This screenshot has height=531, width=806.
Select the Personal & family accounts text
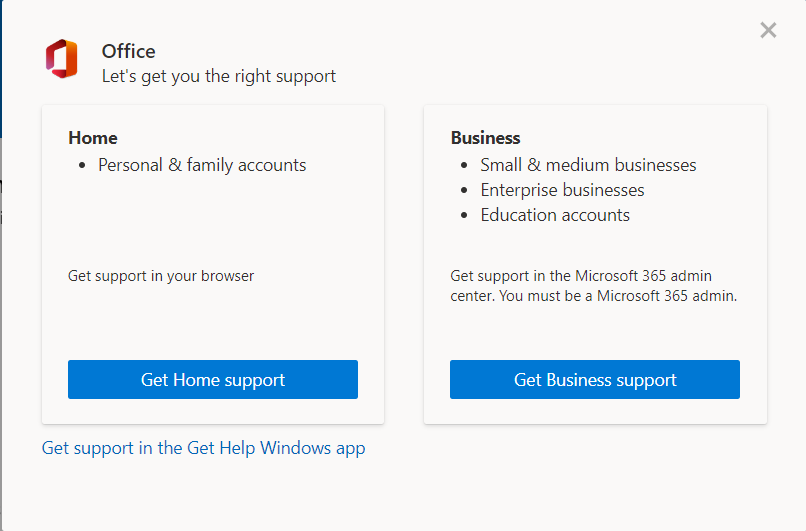coord(202,165)
